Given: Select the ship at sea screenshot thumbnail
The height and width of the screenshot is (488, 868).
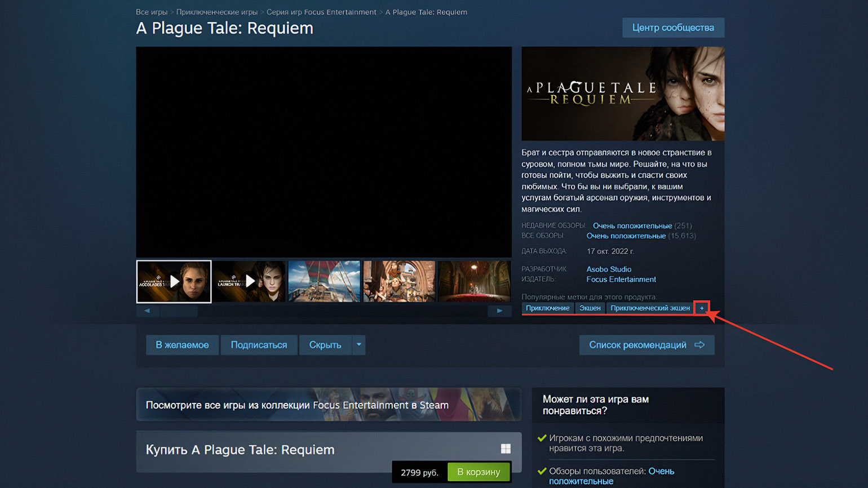Looking at the screenshot, I should 324,281.
